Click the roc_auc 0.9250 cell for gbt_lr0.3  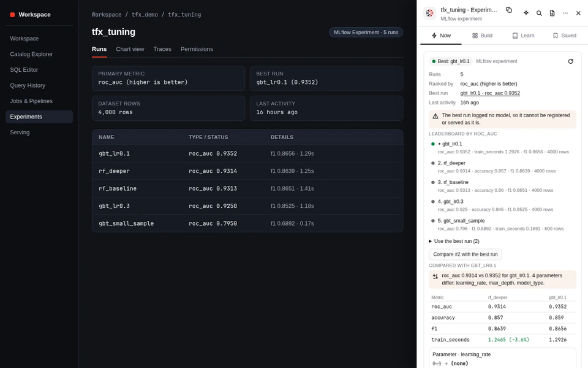213,206
